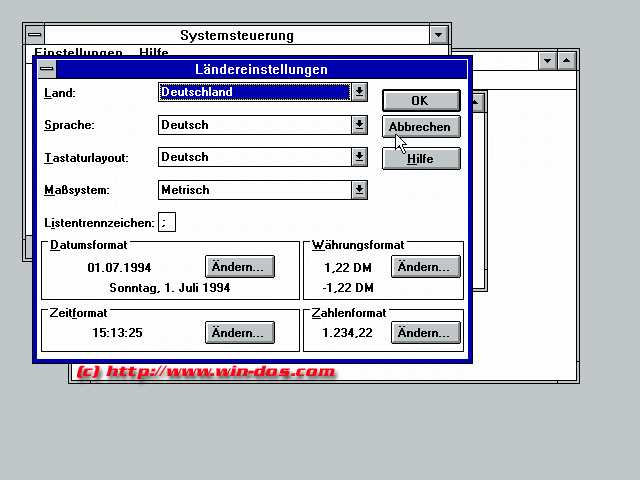Select the Deutschland field in Land
640x480 pixels.
[254, 92]
